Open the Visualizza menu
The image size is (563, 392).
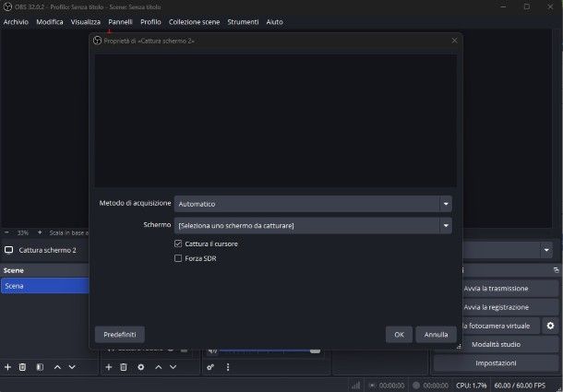pos(86,22)
